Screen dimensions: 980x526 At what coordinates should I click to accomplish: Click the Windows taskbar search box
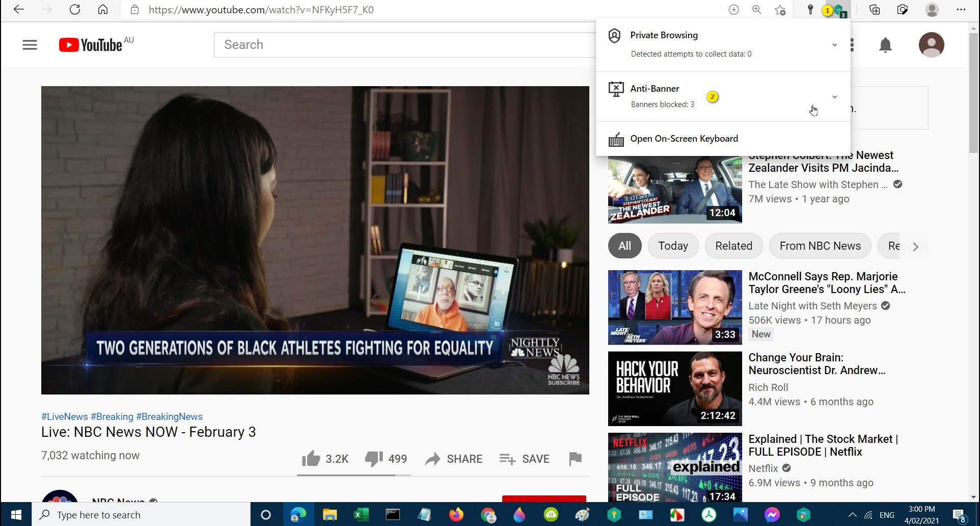click(141, 515)
